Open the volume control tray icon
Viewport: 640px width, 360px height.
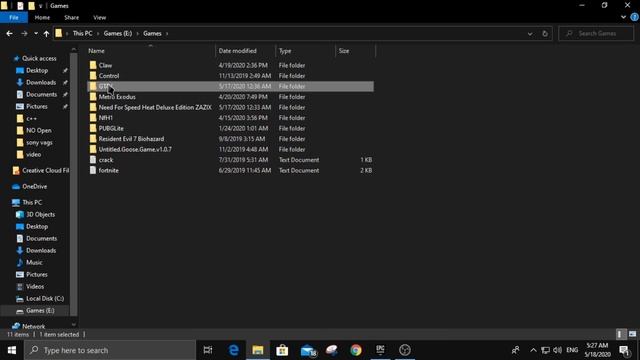(x=557, y=350)
